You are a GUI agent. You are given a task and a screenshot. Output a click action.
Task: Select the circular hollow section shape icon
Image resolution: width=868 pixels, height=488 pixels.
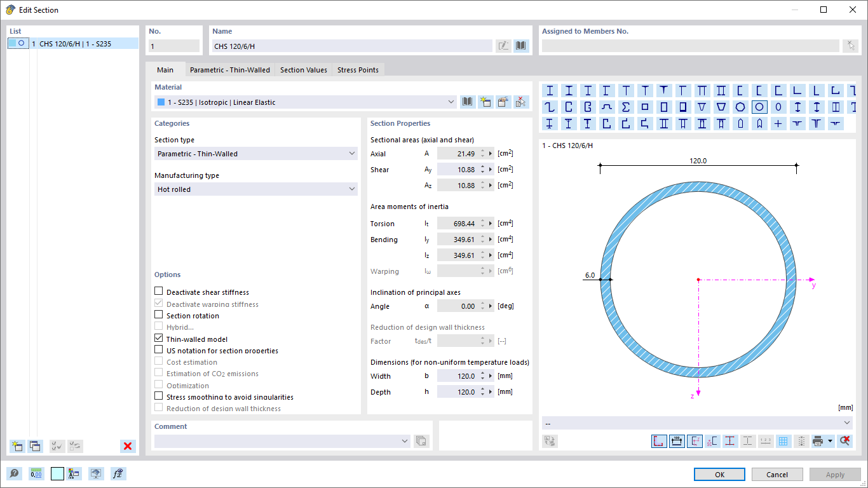point(759,107)
